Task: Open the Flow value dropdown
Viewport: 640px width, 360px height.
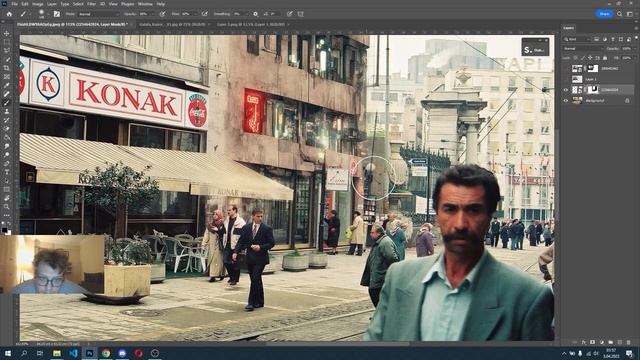Action: pos(196,14)
